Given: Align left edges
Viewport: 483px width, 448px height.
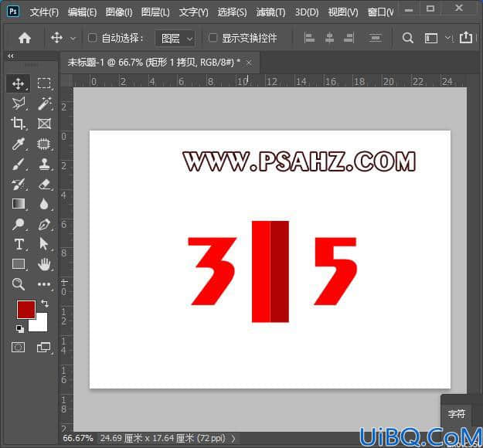Looking at the screenshot, I should point(309,38).
